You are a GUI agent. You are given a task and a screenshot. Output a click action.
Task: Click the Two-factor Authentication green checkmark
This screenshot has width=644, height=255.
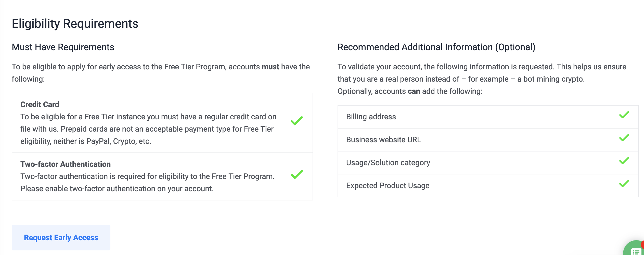pyautogui.click(x=297, y=174)
